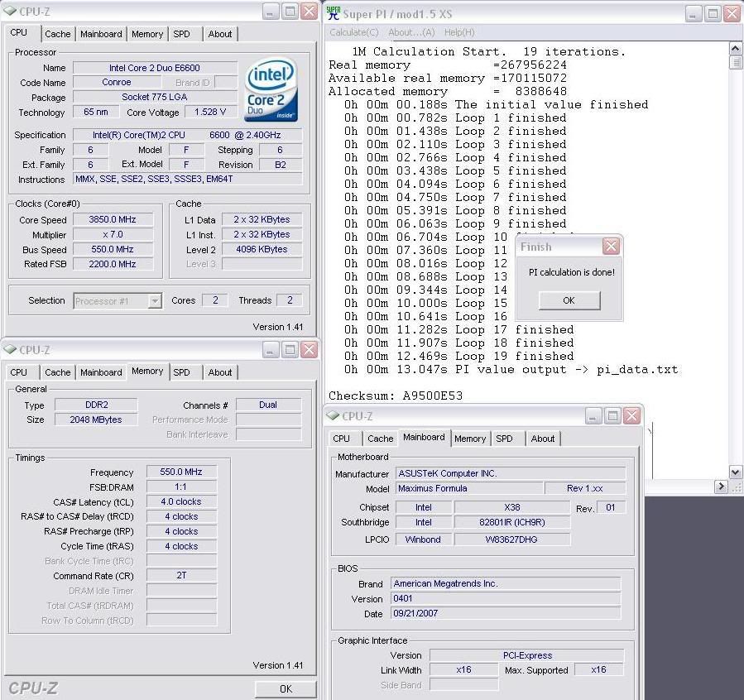This screenshot has height=700, width=744.
Task: Click the Super PI horizontal scrollbar right arrow
Action: 721,487
